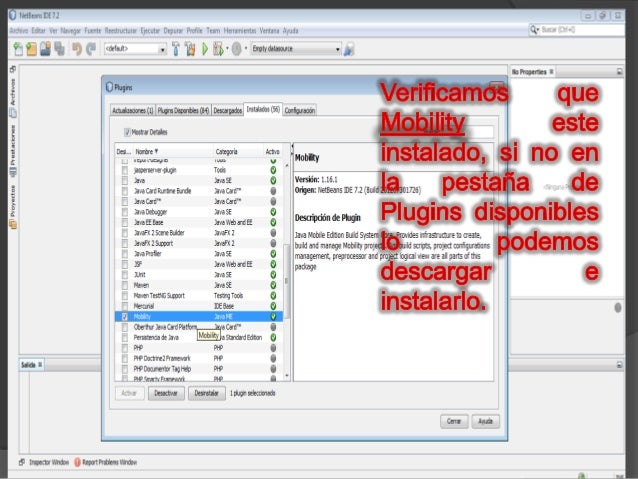Select the Maven TestNG Support row
Viewport: 638px width, 479px height.
point(199,295)
